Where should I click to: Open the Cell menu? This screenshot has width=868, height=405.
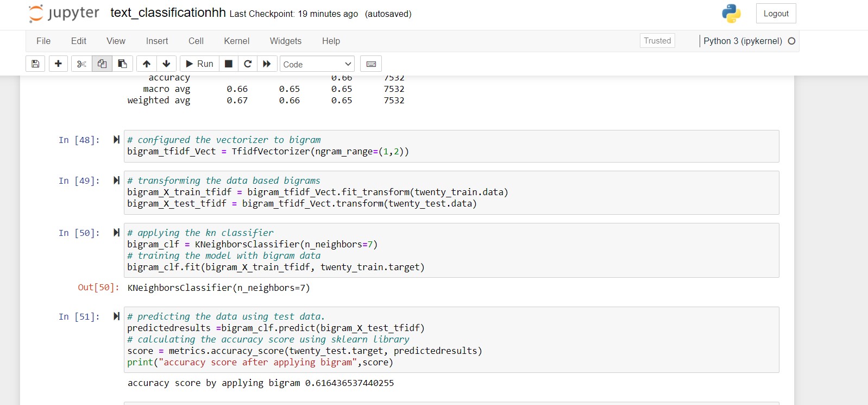(x=196, y=41)
